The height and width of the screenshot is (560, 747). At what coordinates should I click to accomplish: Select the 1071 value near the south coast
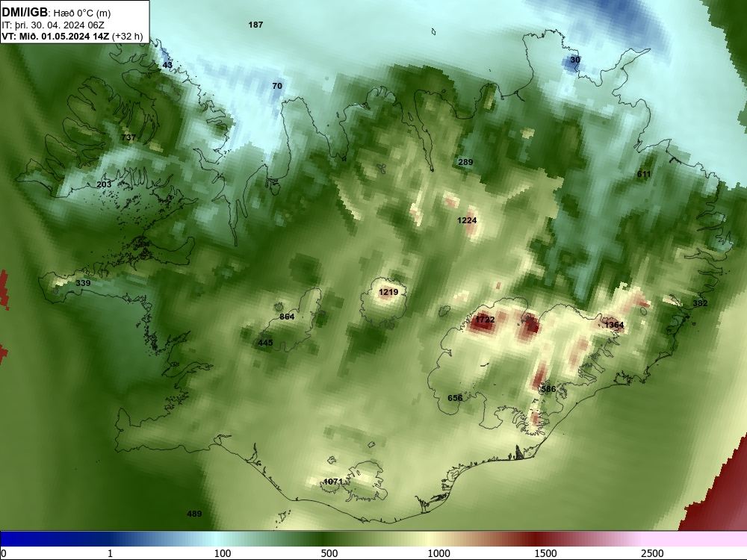click(x=333, y=482)
